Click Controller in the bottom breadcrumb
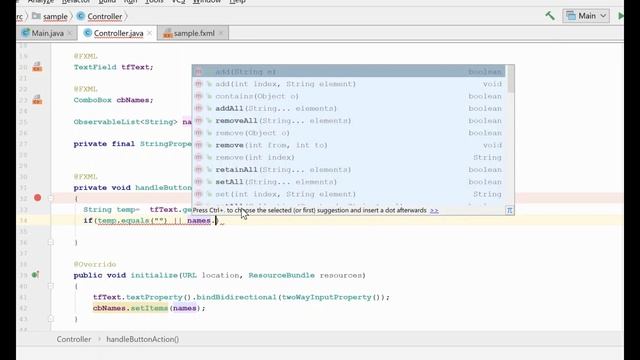640x360 pixels. coord(74,339)
